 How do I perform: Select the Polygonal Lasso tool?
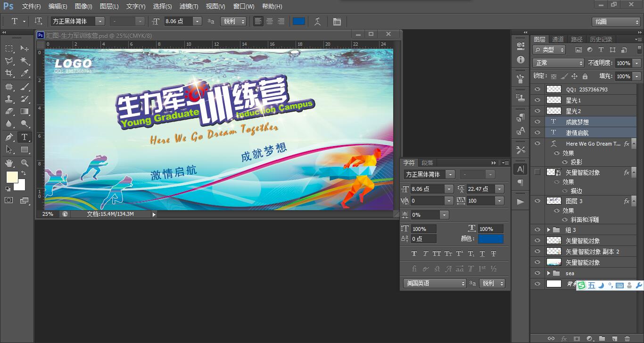(x=9, y=61)
